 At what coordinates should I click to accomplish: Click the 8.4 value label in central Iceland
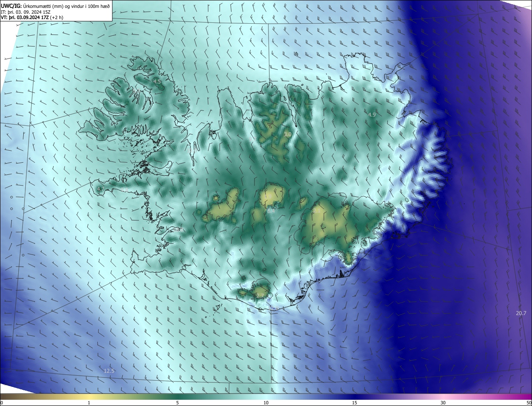pos(271,211)
